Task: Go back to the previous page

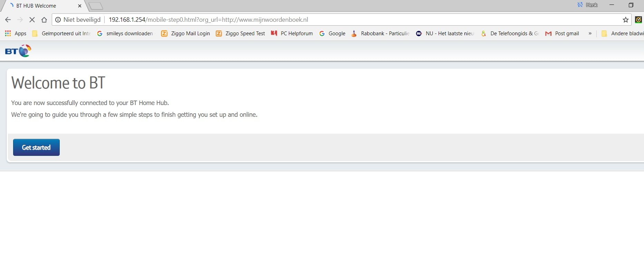Action: click(8, 20)
